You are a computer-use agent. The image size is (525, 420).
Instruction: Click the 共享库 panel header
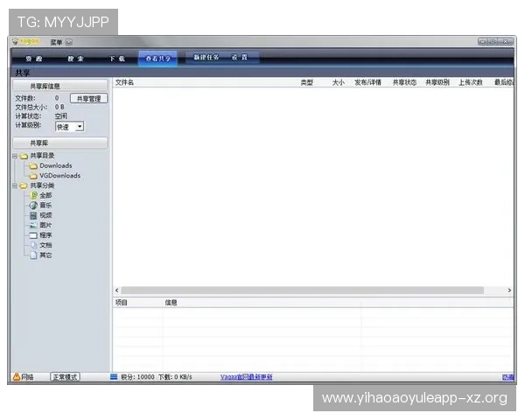click(x=60, y=143)
